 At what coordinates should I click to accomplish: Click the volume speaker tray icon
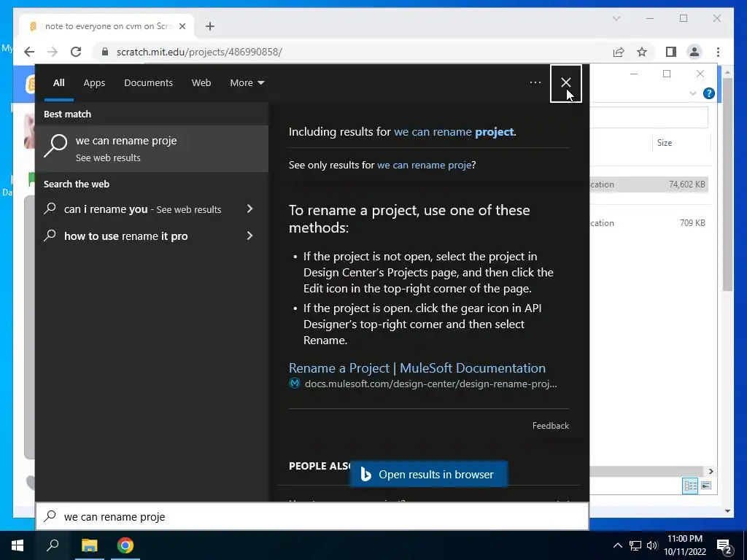click(651, 545)
